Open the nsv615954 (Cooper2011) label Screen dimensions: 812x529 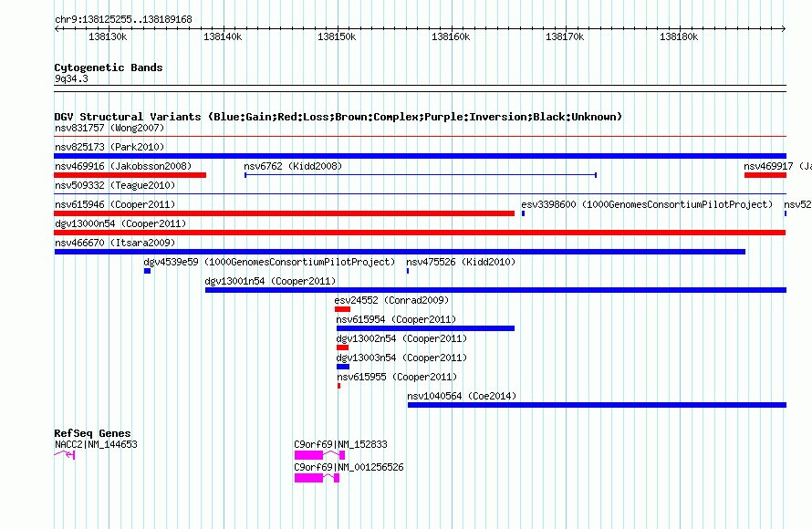[x=396, y=319]
